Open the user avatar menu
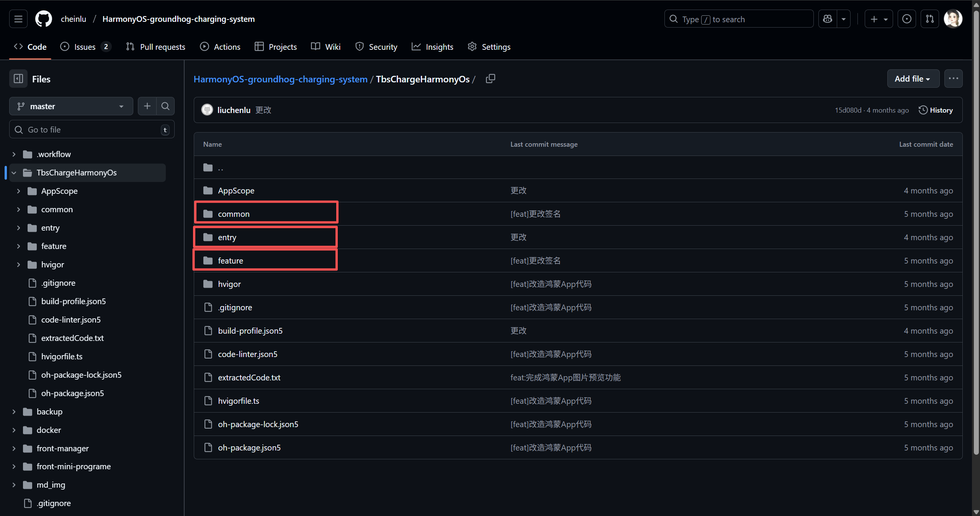The height and width of the screenshot is (516, 980). (x=953, y=19)
